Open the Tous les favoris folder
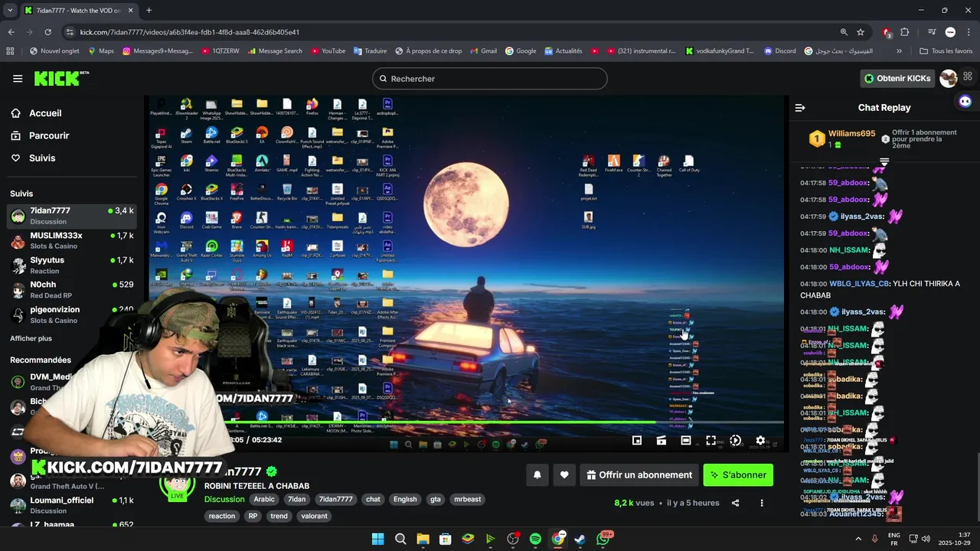The width and height of the screenshot is (980, 551). [x=946, y=51]
